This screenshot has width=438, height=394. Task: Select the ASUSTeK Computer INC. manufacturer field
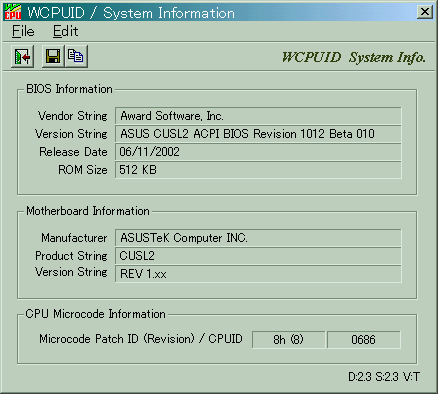(258, 238)
